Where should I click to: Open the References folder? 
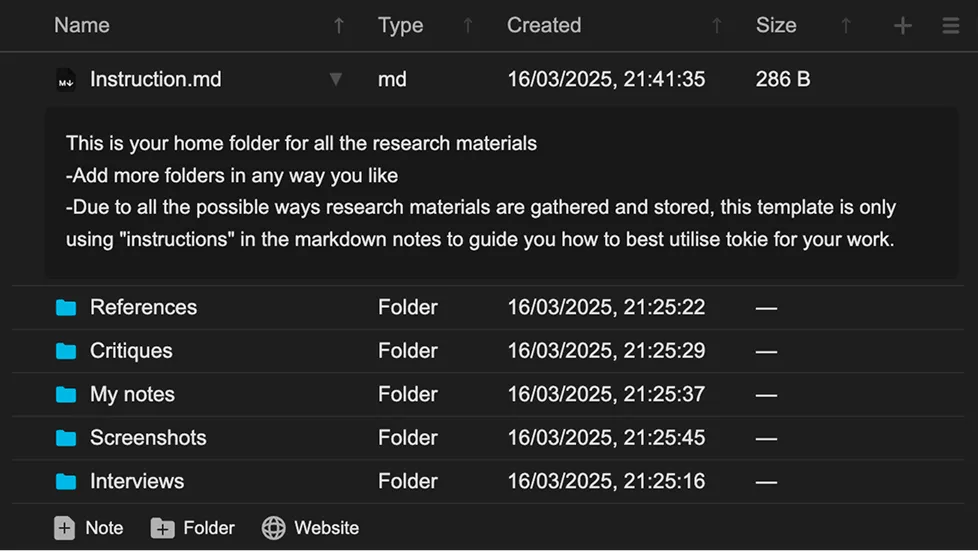[x=143, y=307]
